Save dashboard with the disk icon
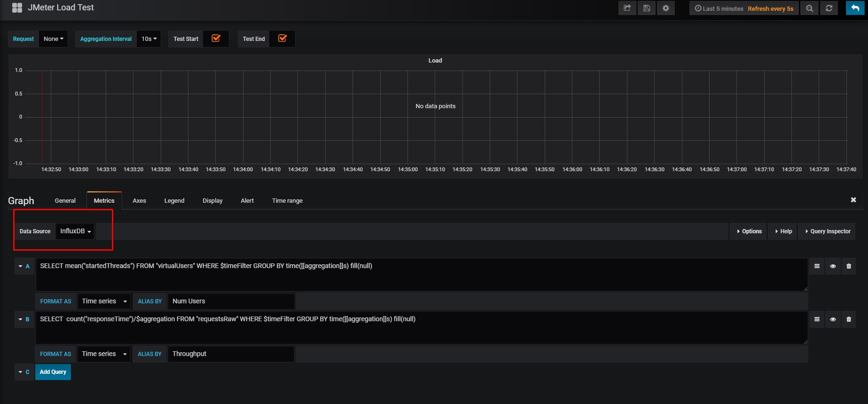The height and width of the screenshot is (404, 868). click(x=647, y=8)
